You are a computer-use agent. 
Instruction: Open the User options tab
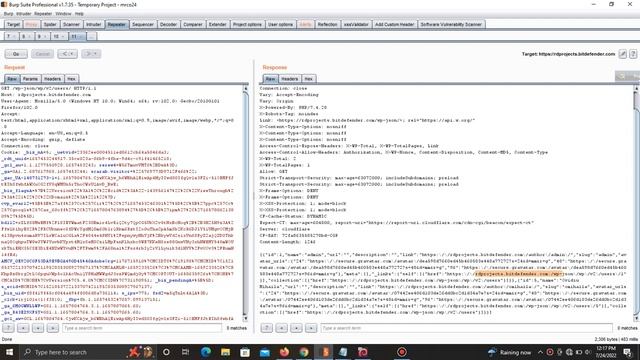click(x=280, y=24)
